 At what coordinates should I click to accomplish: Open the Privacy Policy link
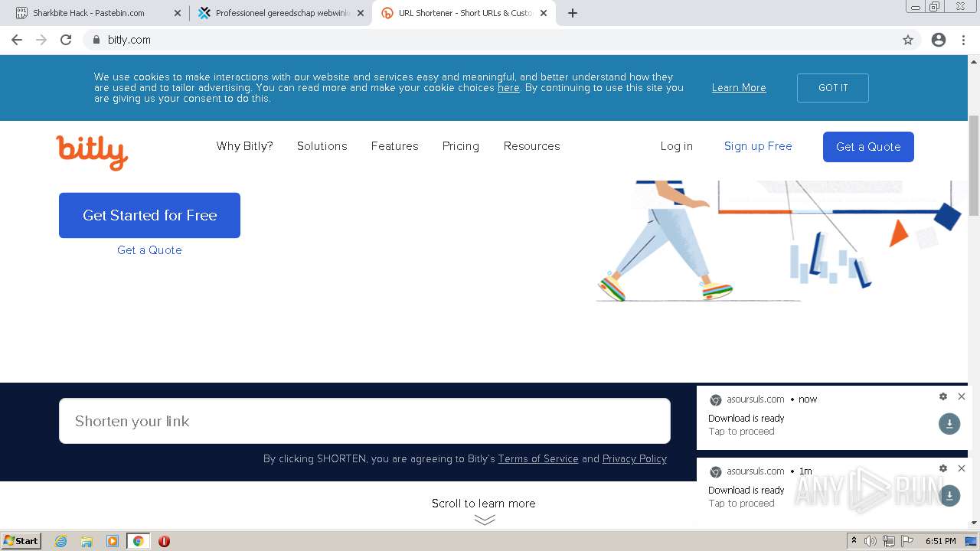635,459
